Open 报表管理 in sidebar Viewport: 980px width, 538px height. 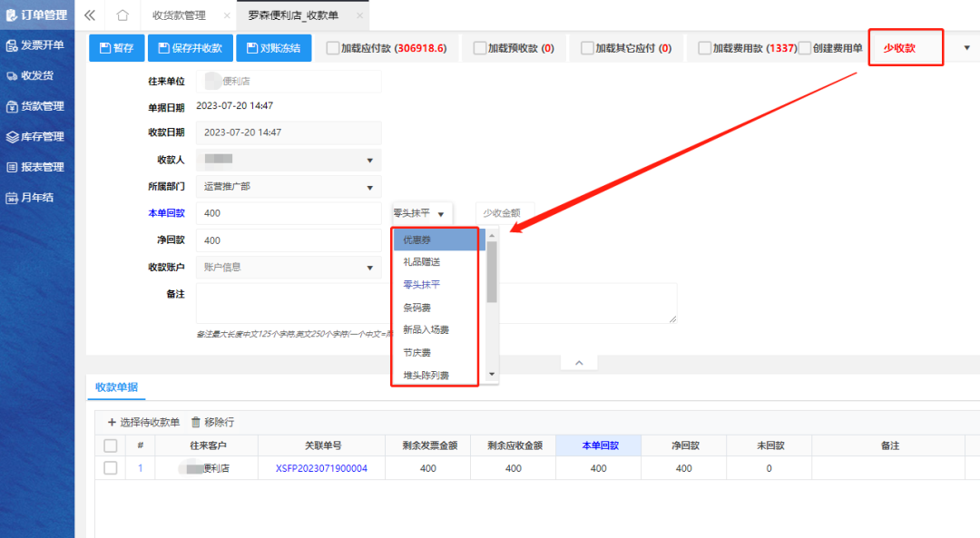pos(36,167)
